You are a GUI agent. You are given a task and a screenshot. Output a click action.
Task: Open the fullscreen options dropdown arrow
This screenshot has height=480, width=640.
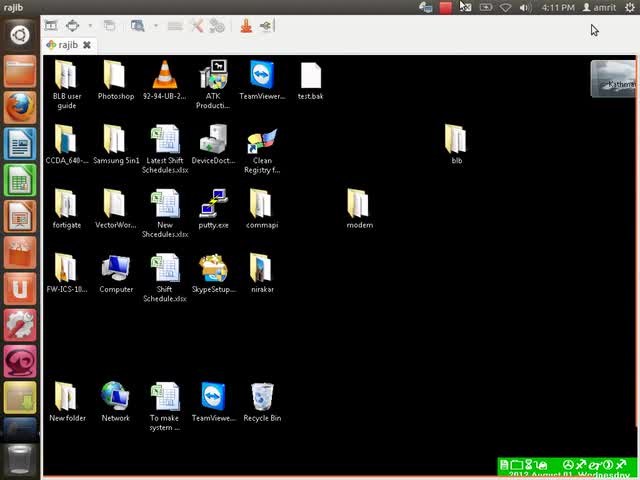tap(90, 26)
